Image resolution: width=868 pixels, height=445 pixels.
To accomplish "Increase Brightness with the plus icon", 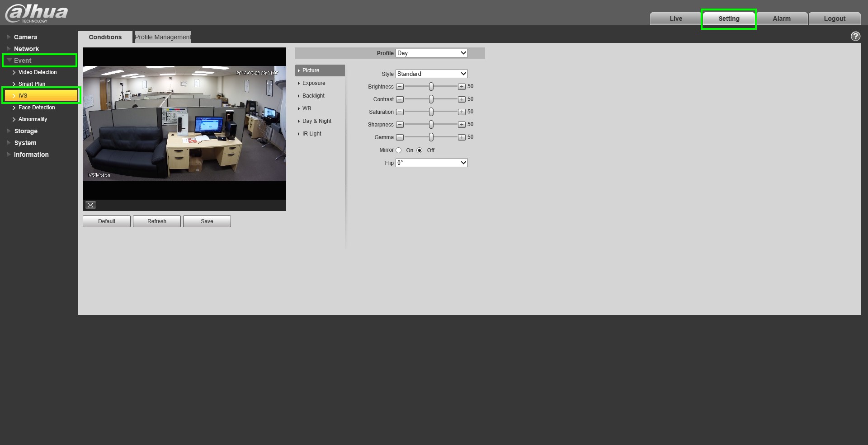I will [x=462, y=87].
